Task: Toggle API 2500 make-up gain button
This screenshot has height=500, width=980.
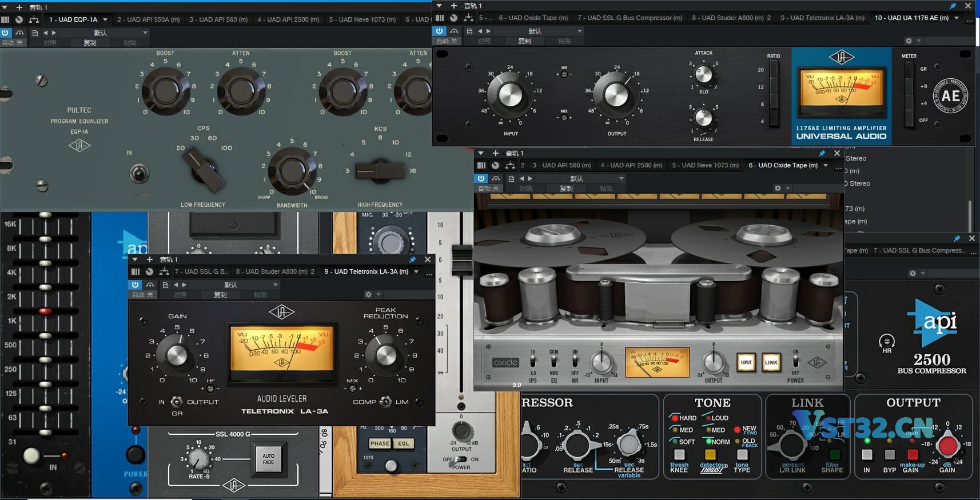Action: pyautogui.click(x=913, y=455)
